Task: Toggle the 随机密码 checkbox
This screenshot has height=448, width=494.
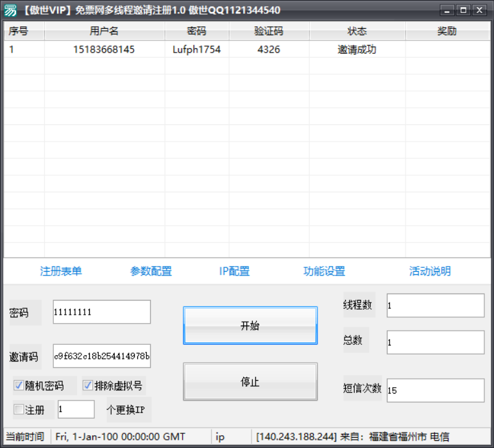Action: (x=19, y=385)
